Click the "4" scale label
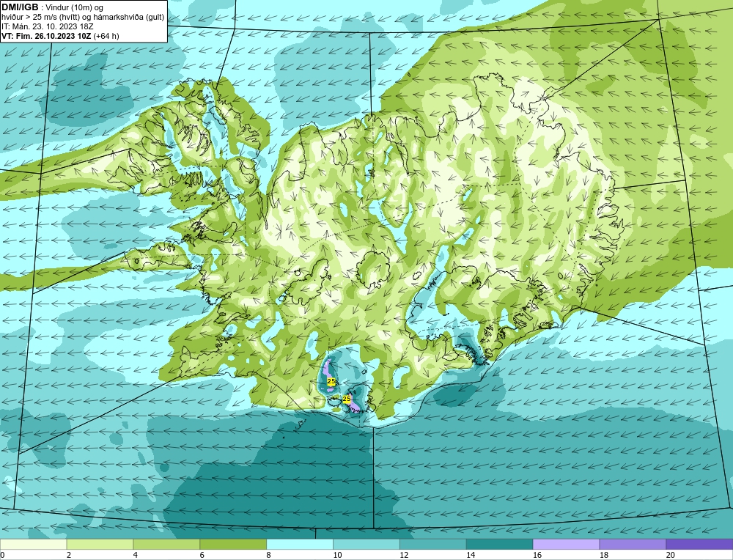Image resolution: width=733 pixels, height=560 pixels. tap(136, 555)
